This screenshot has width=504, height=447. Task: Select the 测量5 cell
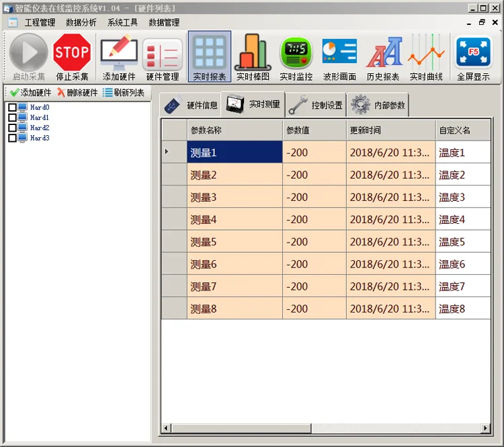(x=235, y=241)
